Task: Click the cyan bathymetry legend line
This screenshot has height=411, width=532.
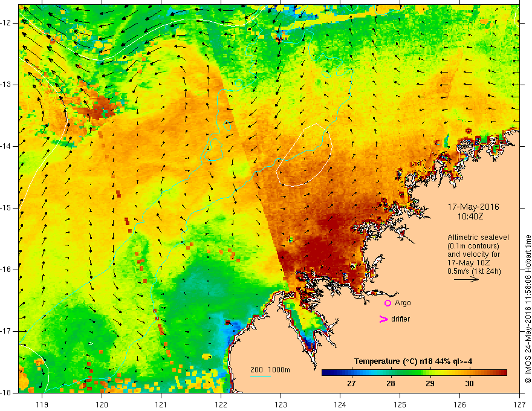Action: pos(261,376)
